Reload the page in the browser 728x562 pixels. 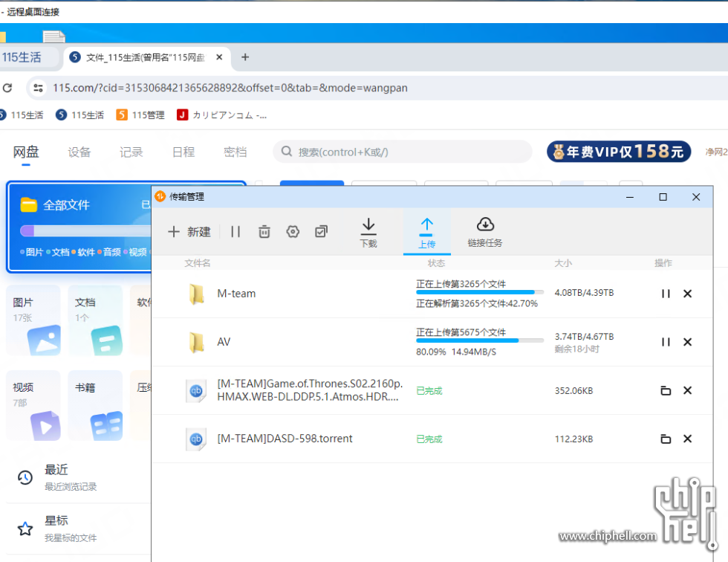coord(7,88)
